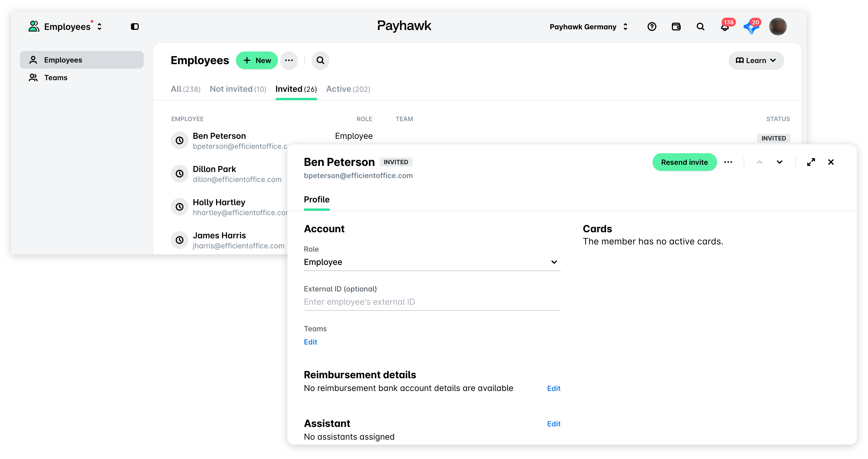The height and width of the screenshot is (459, 868).
Task: Click the pending clock icon for Dillon Park
Action: [x=180, y=174]
